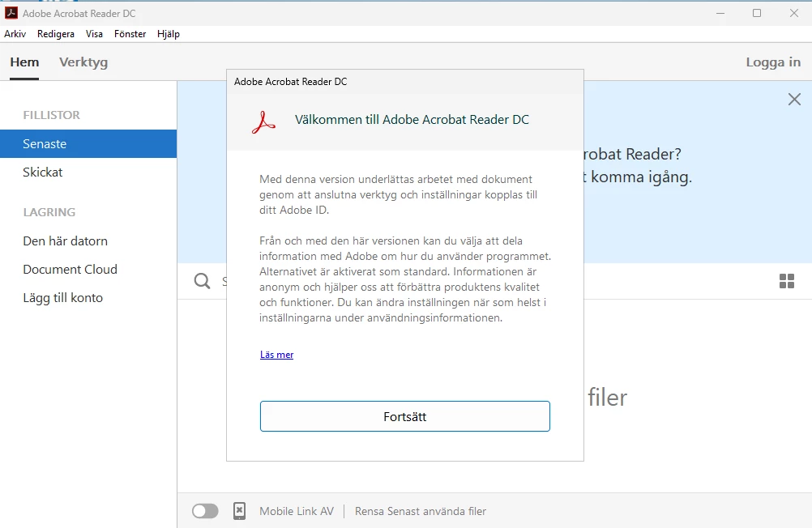Minimize the Acrobat Reader window
812x528 pixels.
720,13
